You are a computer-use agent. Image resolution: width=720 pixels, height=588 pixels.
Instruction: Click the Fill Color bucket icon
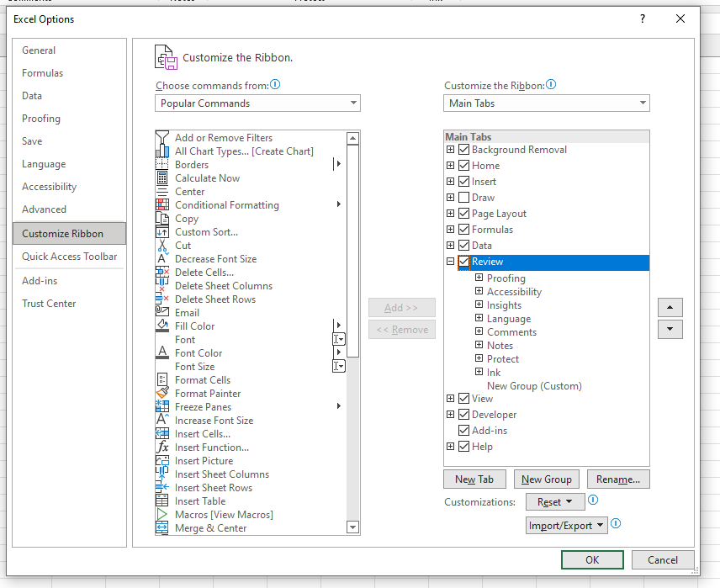162,326
